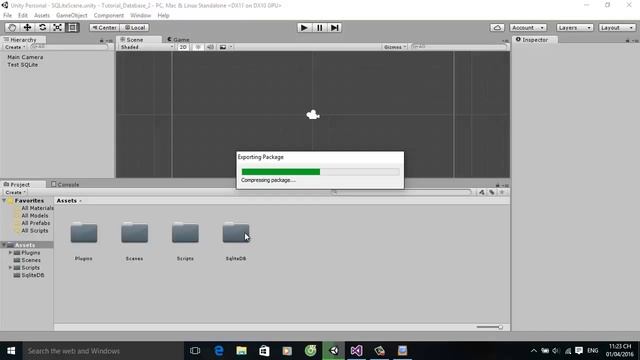Open the Layout dropdown
Viewport: 640px width, 360px height.
(x=617, y=28)
